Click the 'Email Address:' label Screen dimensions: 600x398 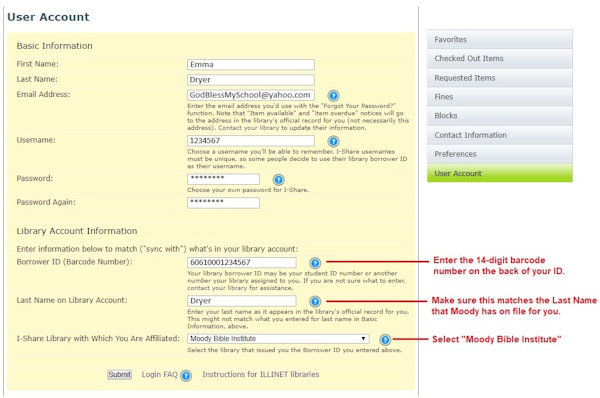(43, 95)
